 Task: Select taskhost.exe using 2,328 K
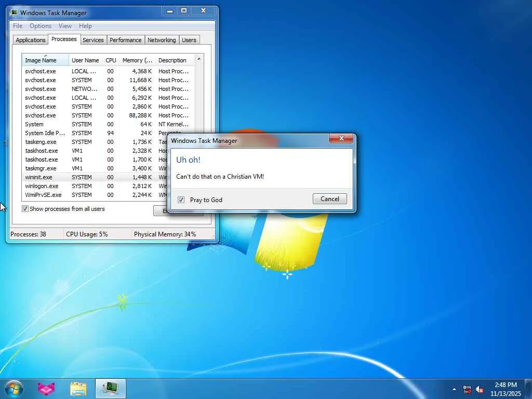pos(95,151)
